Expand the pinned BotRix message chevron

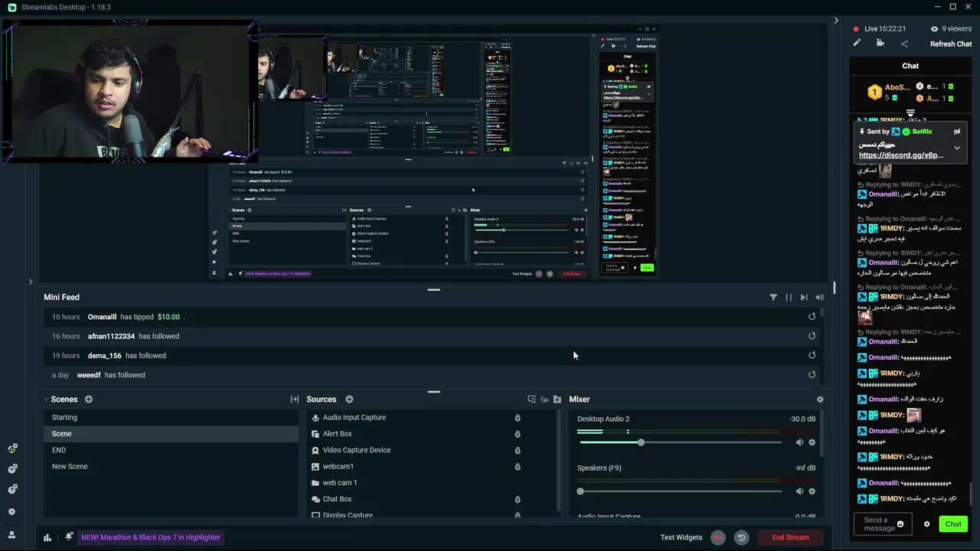point(957,148)
